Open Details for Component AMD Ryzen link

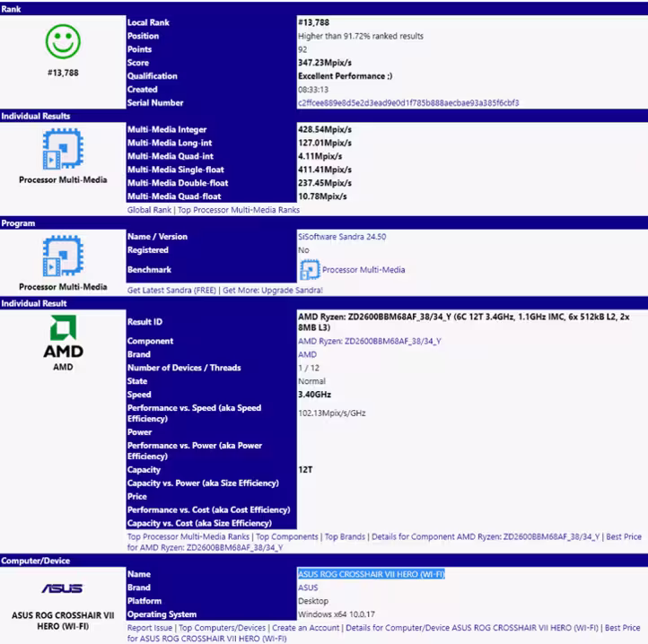pyautogui.click(x=486, y=536)
